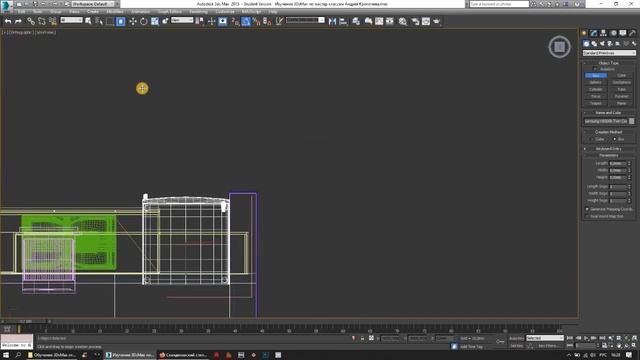Activate the Select and Link tool
The height and width of the screenshot is (360, 640).
[31, 21]
